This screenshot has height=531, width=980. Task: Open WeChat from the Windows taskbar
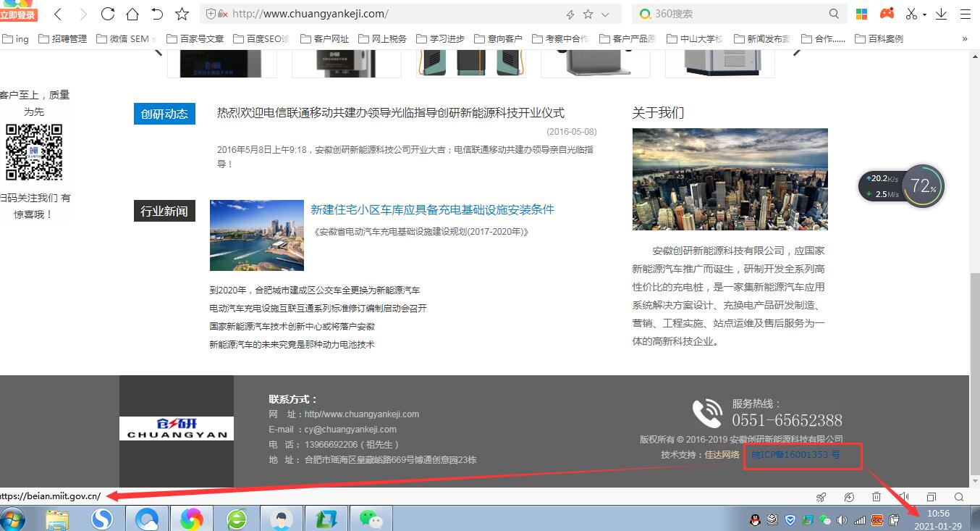[x=371, y=517]
